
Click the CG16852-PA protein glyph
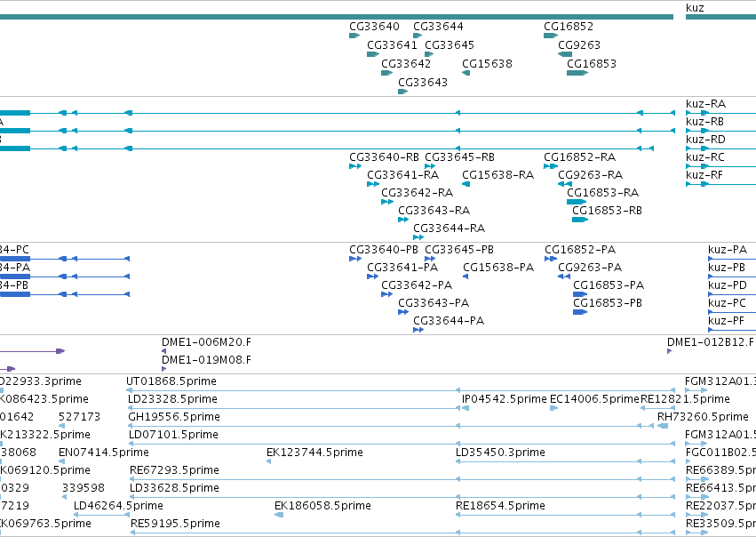[x=551, y=259]
